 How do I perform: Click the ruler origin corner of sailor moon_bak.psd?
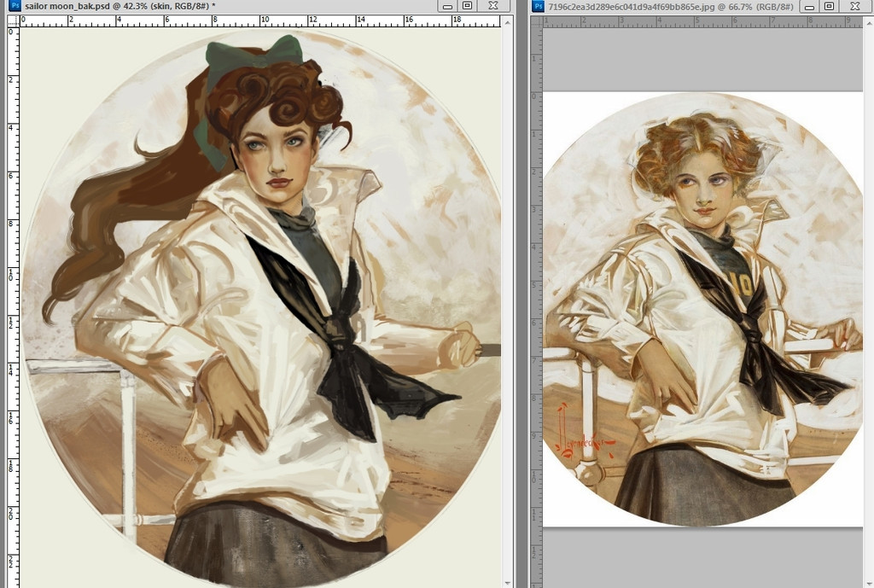(14, 21)
